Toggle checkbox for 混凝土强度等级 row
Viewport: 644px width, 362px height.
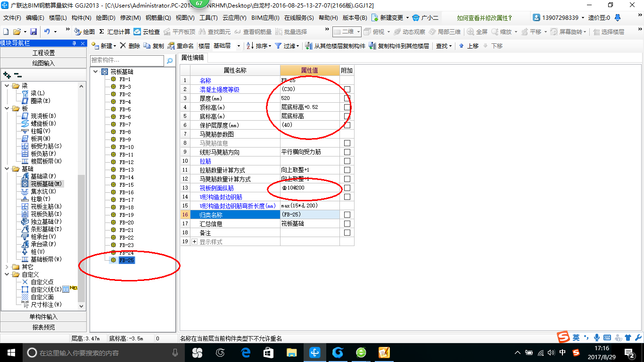point(347,89)
